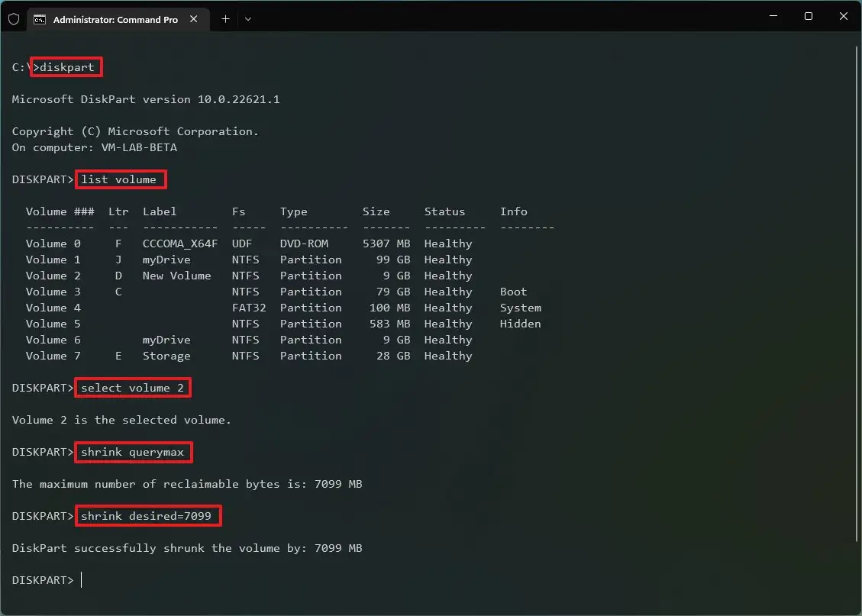
Task: Click the Microsoft DiskPart version line
Action: coord(145,99)
